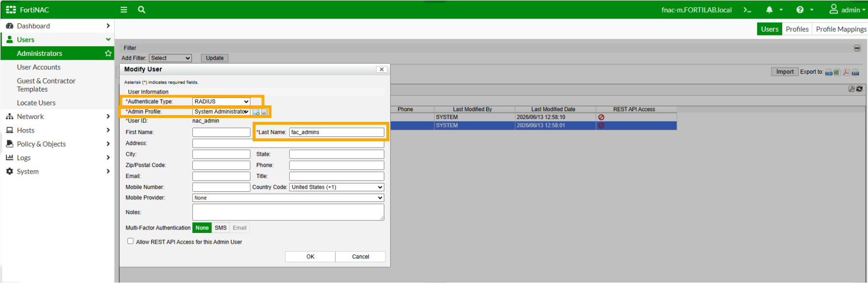Image resolution: width=868 pixels, height=283 pixels.
Task: Click the notifications bell icon
Action: [769, 10]
